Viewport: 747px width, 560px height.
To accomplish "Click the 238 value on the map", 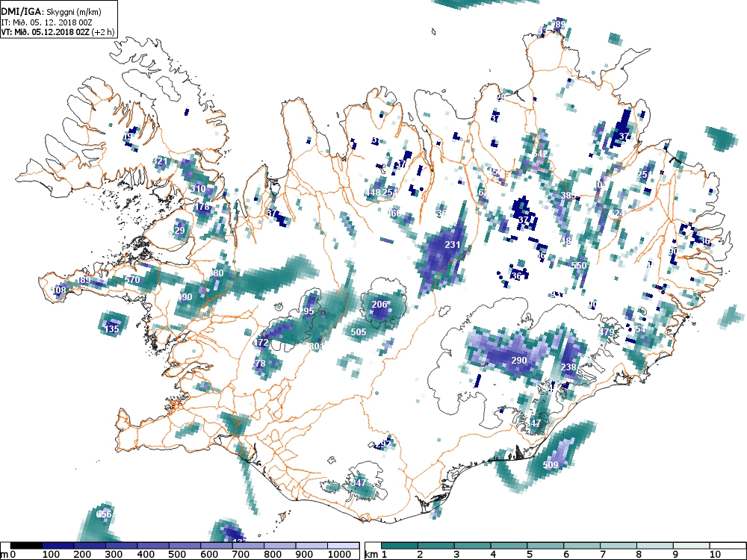I will pos(568,367).
